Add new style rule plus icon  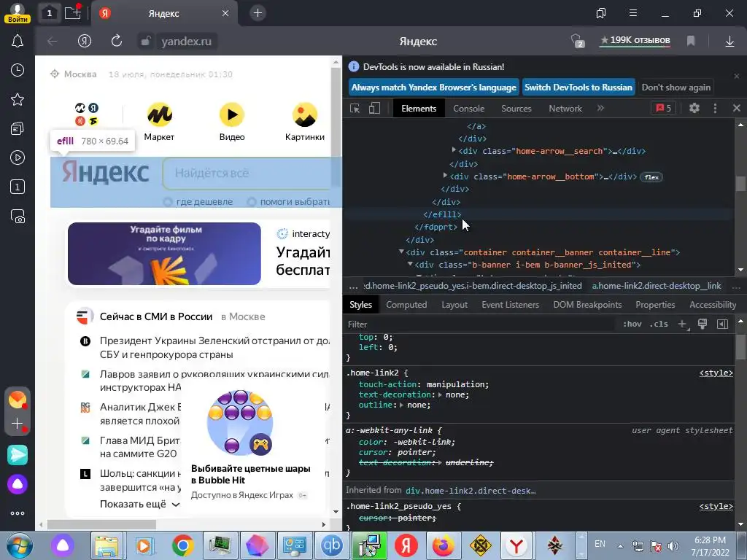[682, 324]
